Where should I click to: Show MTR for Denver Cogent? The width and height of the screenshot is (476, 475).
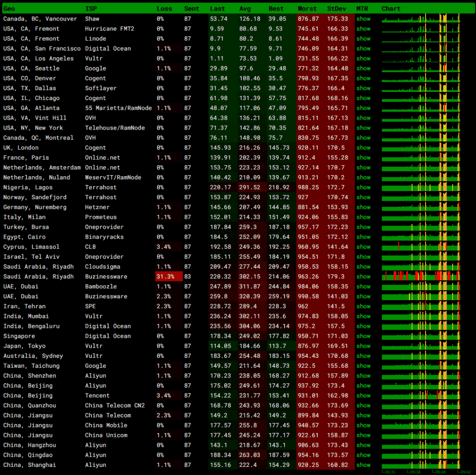tap(363, 79)
